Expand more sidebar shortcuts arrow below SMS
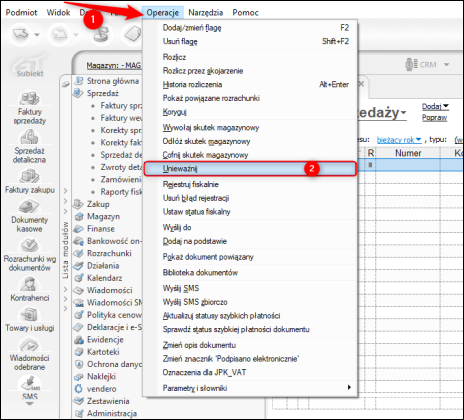464x420 pixels. [x=29, y=404]
